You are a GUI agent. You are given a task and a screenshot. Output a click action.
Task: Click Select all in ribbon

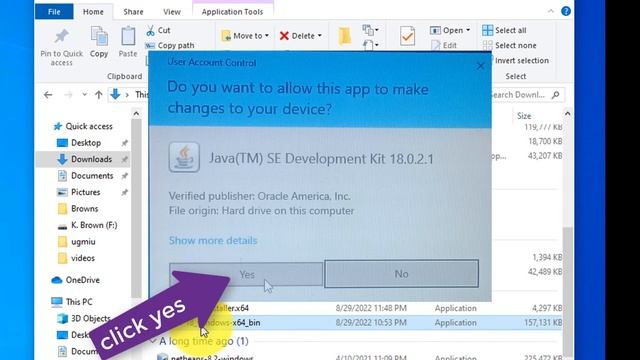(504, 30)
